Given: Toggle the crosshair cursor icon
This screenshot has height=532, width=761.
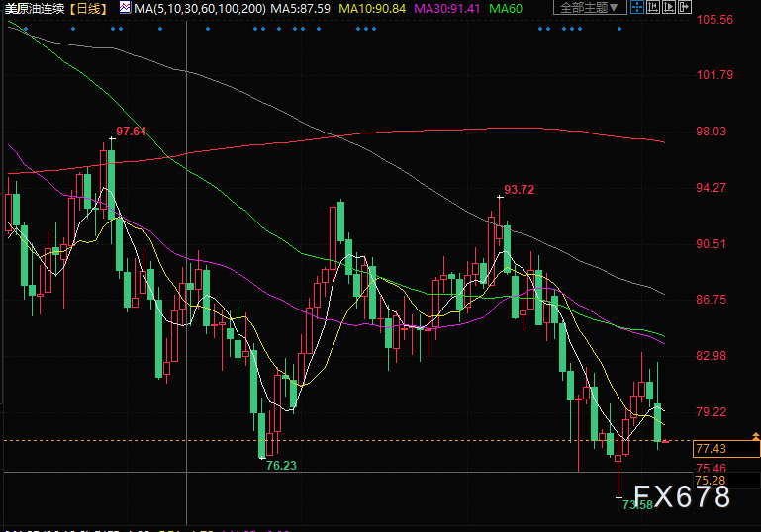Looking at the screenshot, I should [637, 7].
